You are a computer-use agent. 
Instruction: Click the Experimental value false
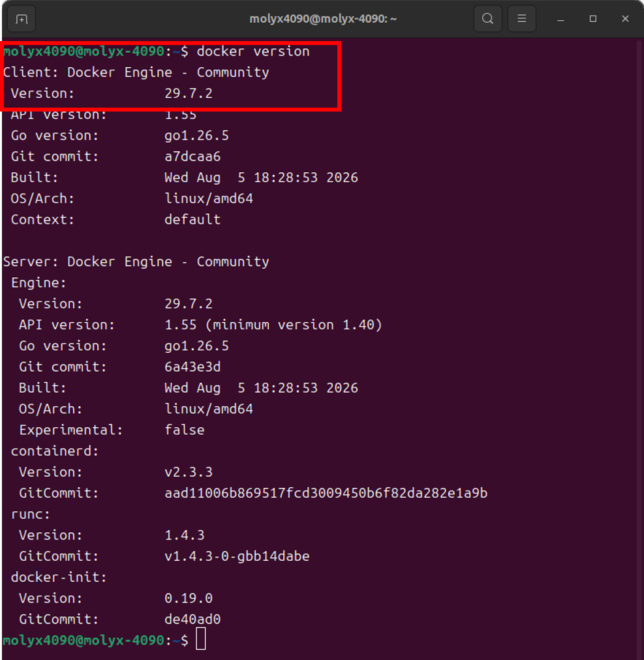point(185,430)
